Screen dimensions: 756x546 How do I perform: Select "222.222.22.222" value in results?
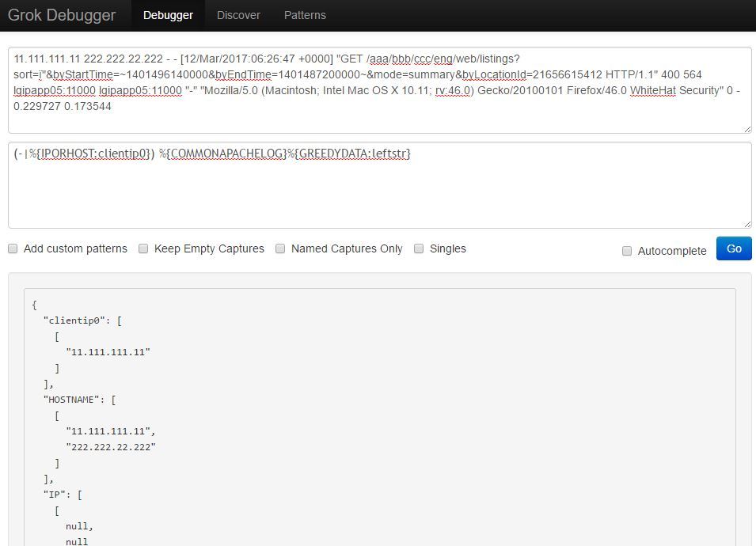click(x=111, y=447)
